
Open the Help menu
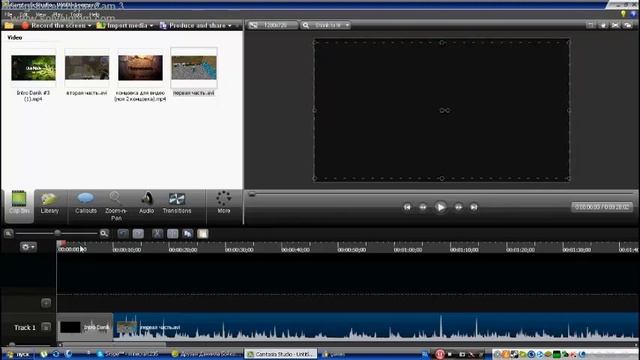coord(95,15)
